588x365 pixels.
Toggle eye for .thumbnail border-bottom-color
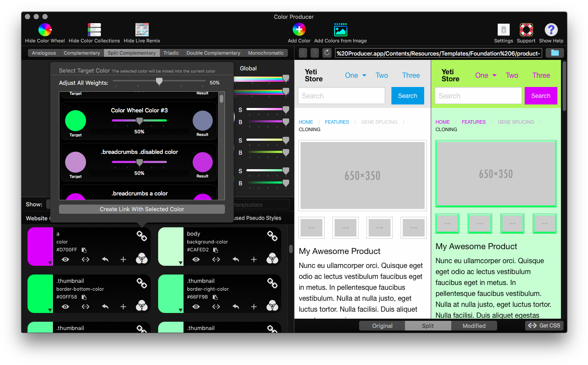point(66,306)
